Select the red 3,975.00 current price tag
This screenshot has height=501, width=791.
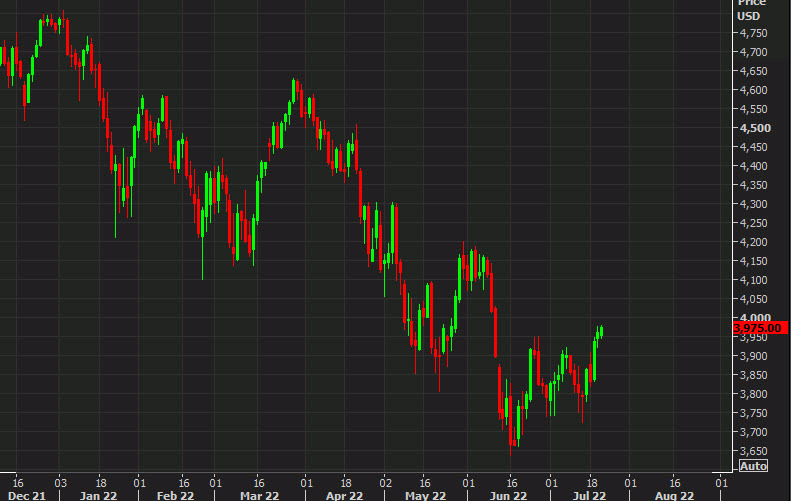760,328
